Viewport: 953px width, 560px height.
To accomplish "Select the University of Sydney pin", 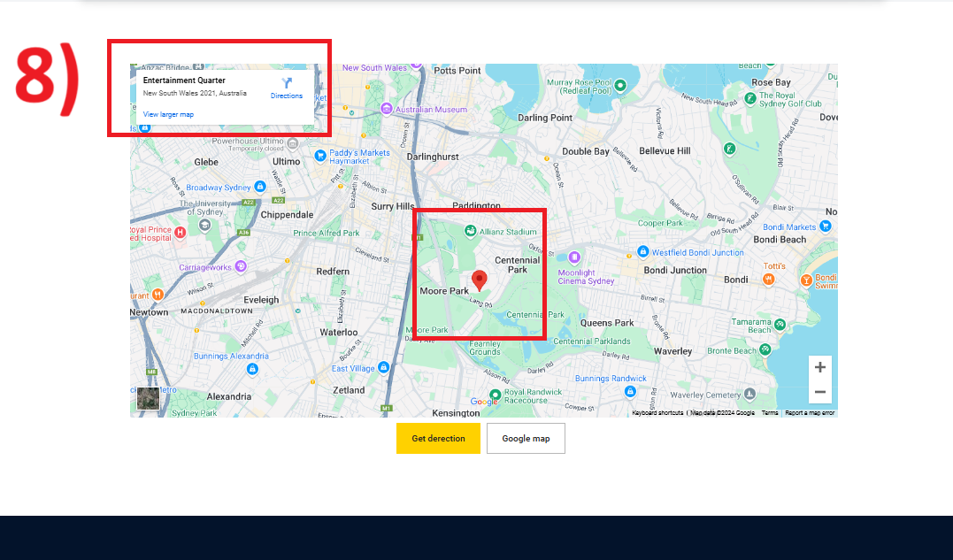I will pyautogui.click(x=204, y=226).
